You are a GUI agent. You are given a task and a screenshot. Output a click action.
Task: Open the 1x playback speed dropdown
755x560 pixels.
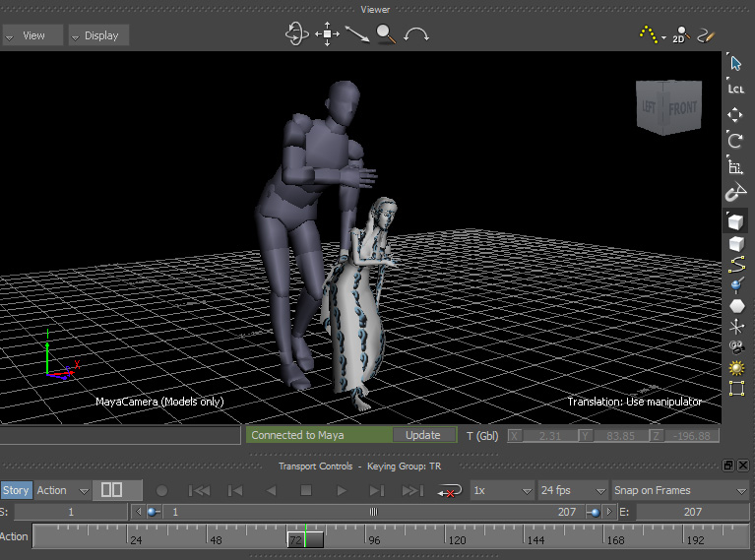[502, 490]
